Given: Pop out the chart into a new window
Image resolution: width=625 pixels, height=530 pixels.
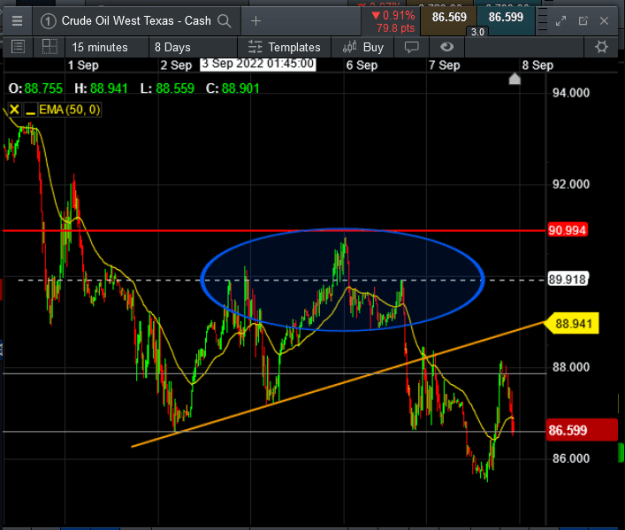Looking at the screenshot, I should [x=583, y=21].
